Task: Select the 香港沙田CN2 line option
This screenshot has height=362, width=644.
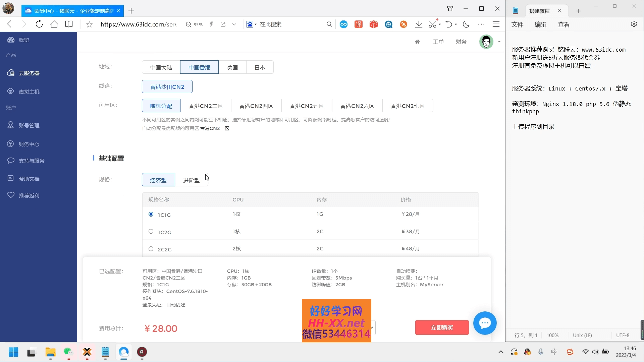Action: coord(167,87)
